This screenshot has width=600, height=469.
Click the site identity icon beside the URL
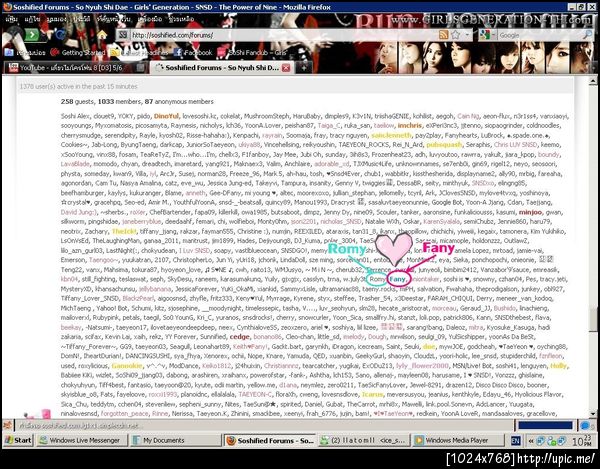[x=123, y=35]
